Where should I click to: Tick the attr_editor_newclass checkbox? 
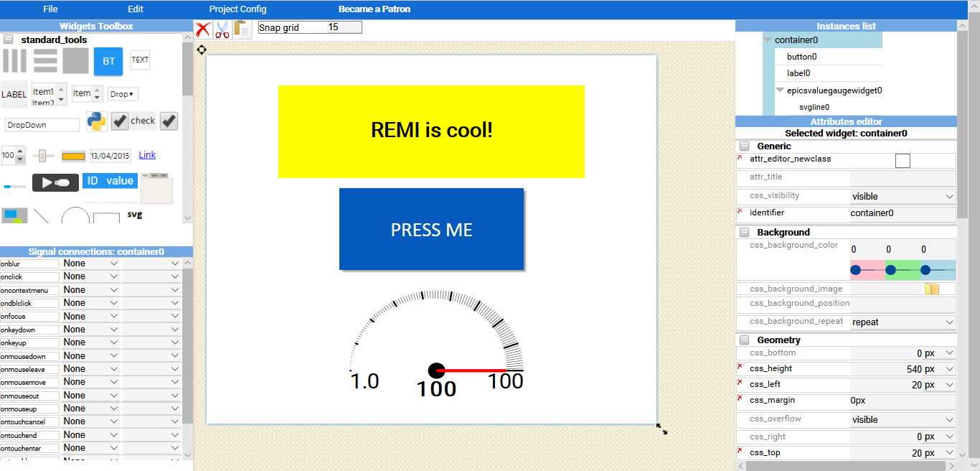tap(903, 161)
